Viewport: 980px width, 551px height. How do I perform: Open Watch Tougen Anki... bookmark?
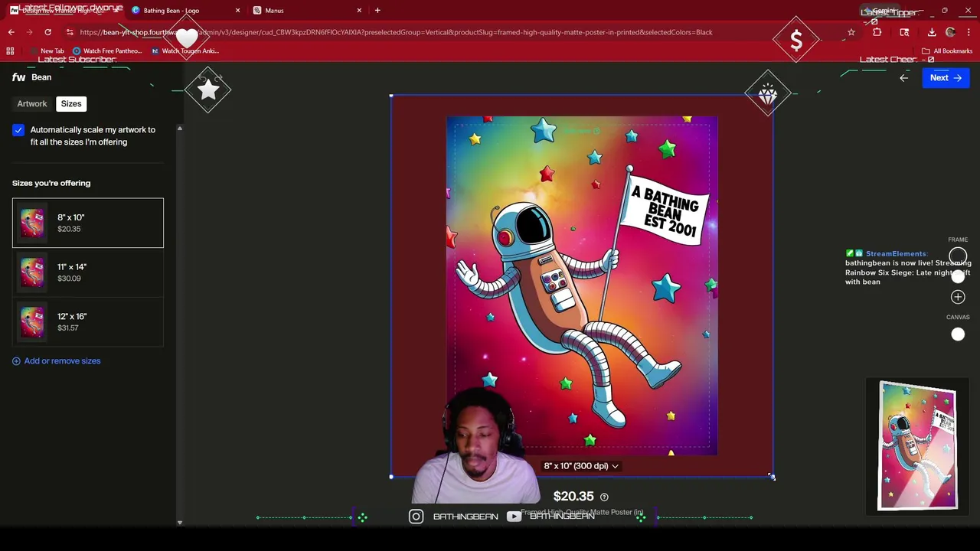pos(185,51)
